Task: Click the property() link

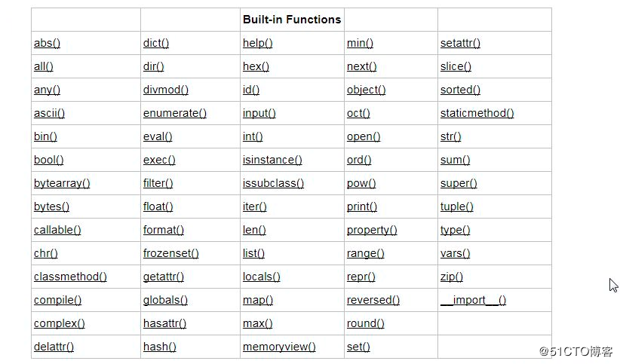Action: point(372,230)
